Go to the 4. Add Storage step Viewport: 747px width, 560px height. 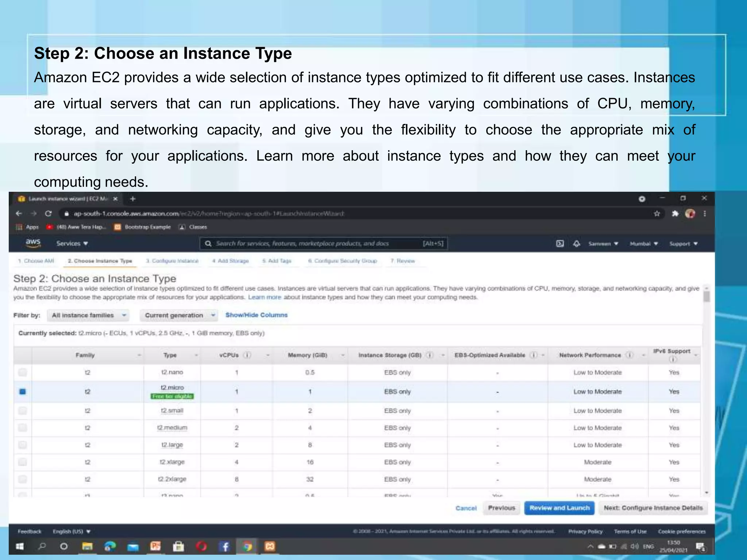(x=231, y=261)
